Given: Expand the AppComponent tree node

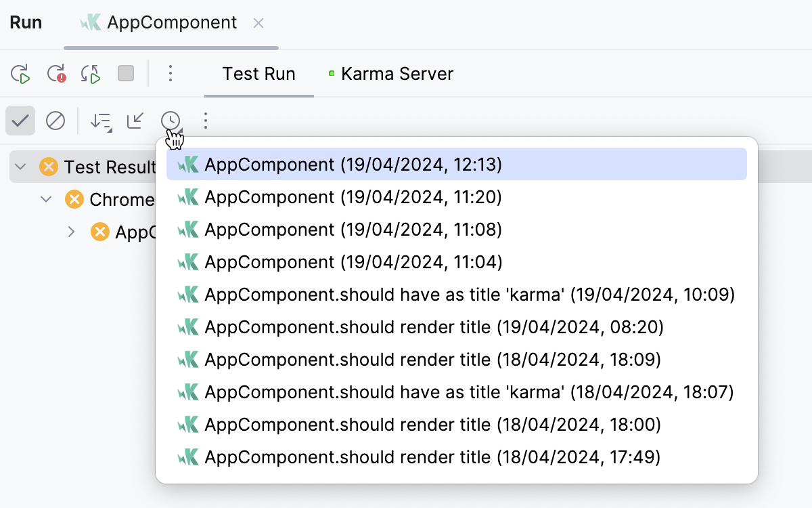Looking at the screenshot, I should (72, 232).
